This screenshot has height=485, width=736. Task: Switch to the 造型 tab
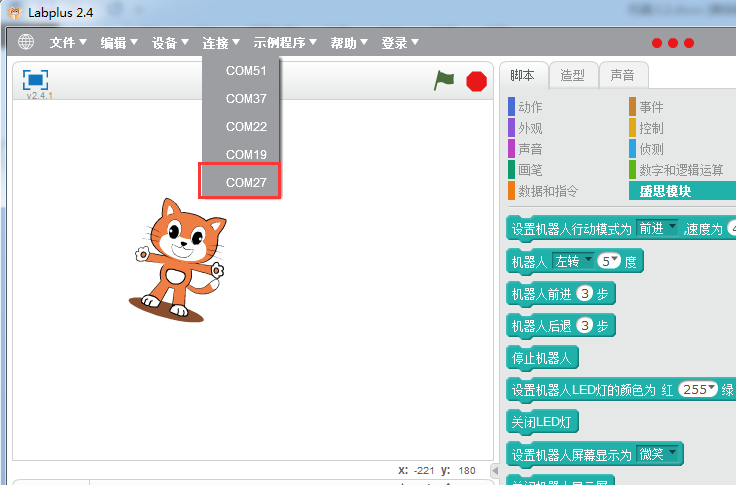pyautogui.click(x=573, y=75)
